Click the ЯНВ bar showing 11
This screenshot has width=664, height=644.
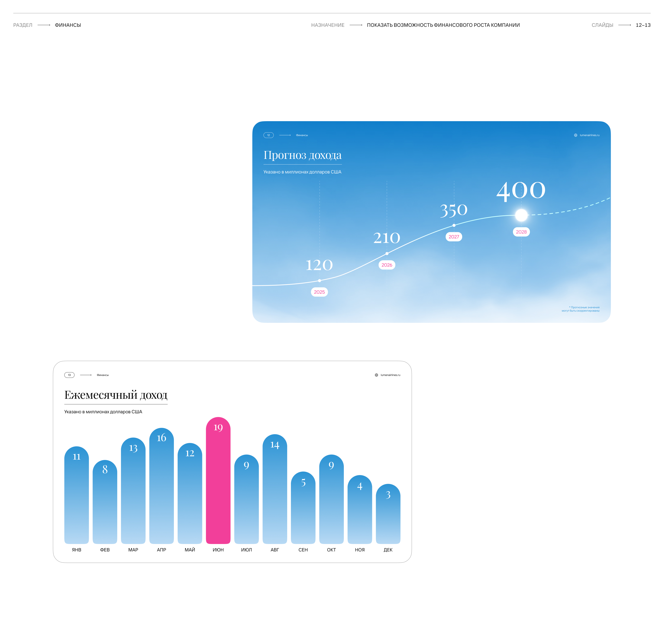point(77,495)
